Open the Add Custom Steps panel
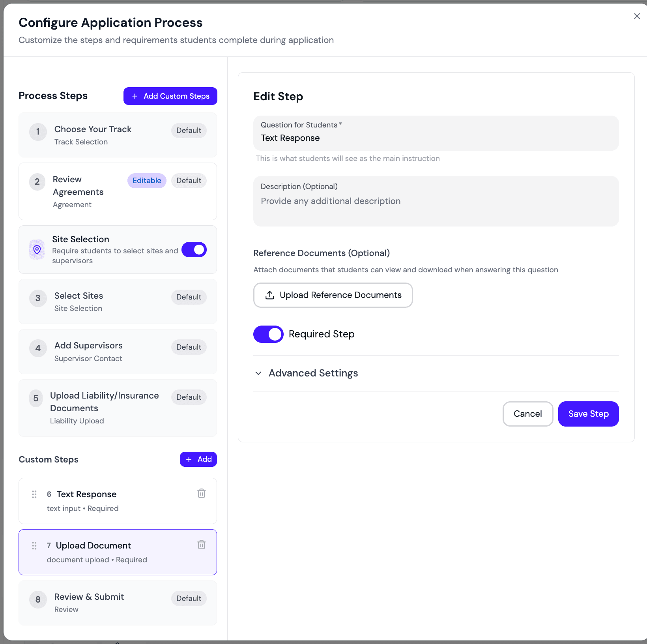Viewport: 647px width, 644px height. click(x=170, y=96)
